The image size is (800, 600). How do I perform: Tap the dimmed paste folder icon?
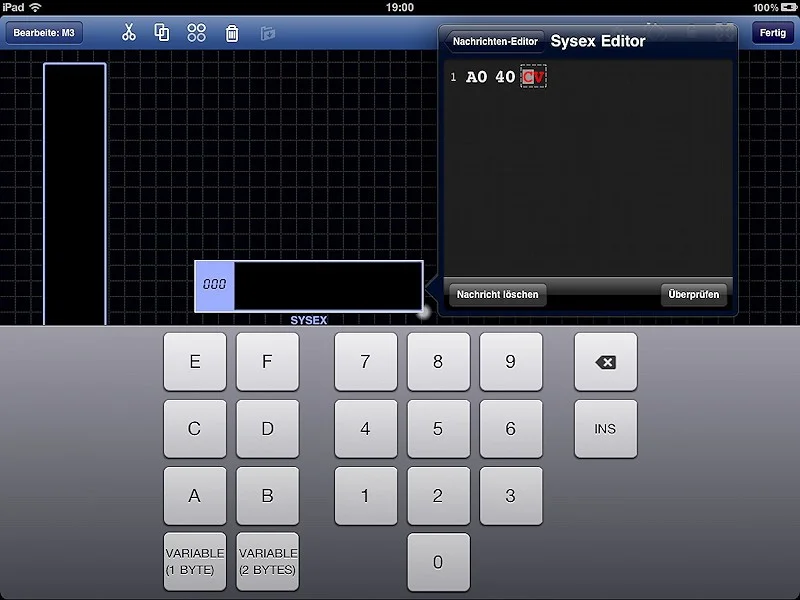tap(268, 34)
